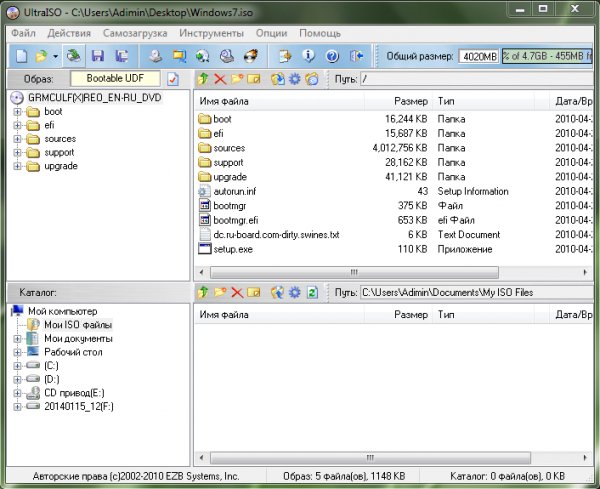
Task: Expand the boot folder in the image tree
Action: (x=17, y=112)
